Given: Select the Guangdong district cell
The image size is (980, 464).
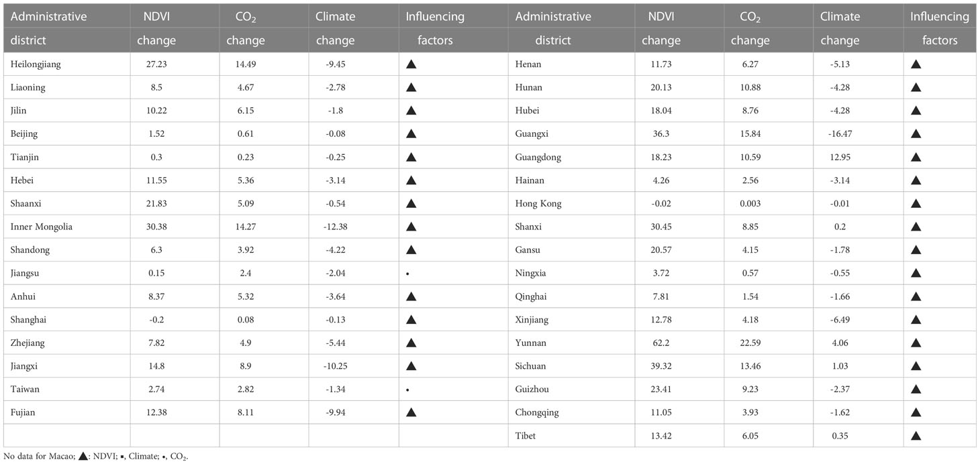Looking at the screenshot, I should [x=538, y=158].
